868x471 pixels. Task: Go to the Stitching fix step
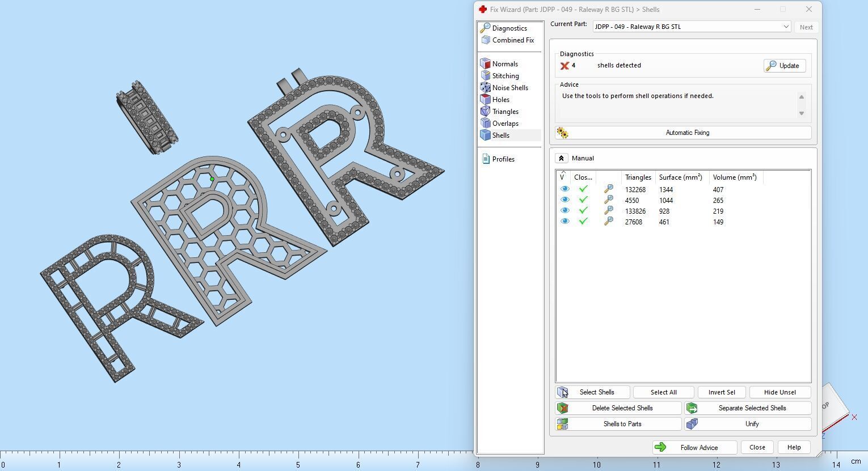coord(505,76)
